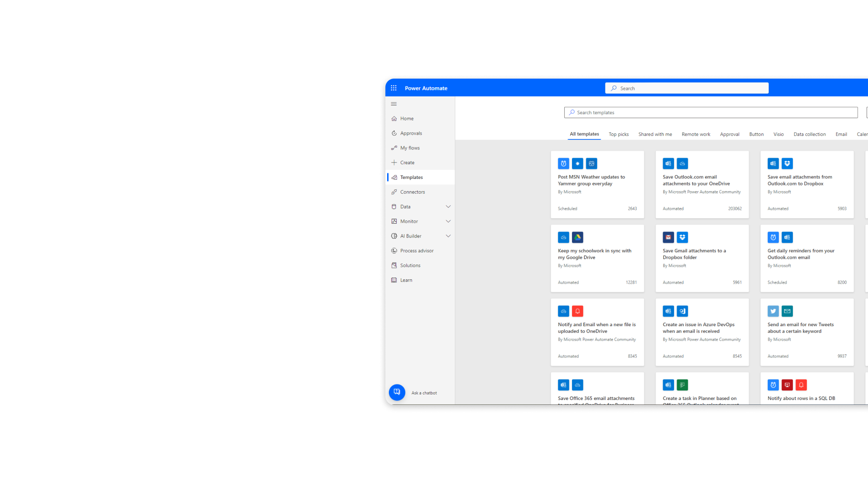Viewport: 868px width, 483px height.
Task: Open the Data collection tab
Action: [x=810, y=134]
